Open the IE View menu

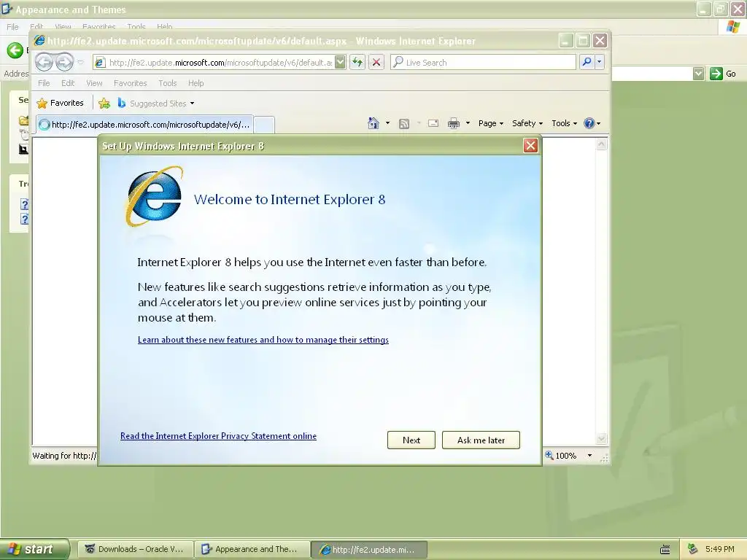tap(94, 83)
